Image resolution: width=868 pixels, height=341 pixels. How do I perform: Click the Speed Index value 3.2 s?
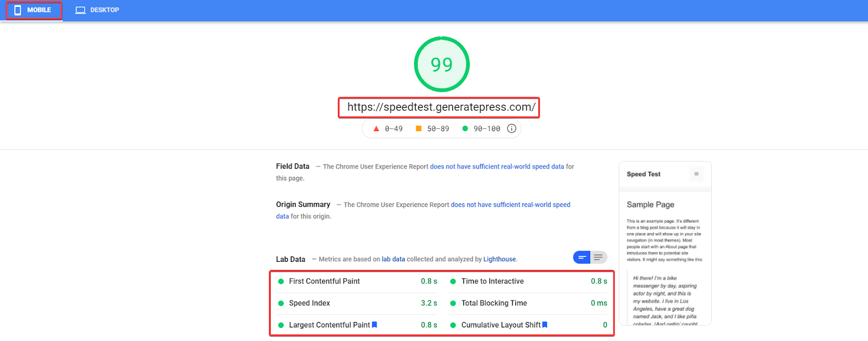[x=429, y=303]
